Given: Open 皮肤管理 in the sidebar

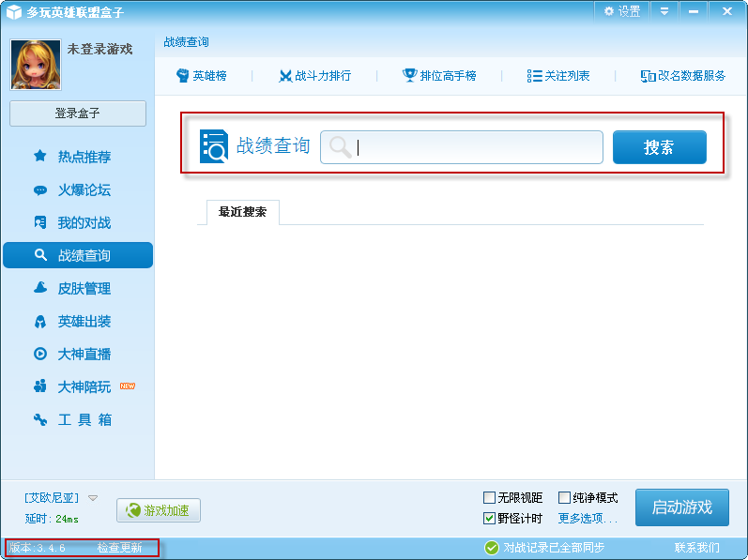Looking at the screenshot, I should (78, 288).
